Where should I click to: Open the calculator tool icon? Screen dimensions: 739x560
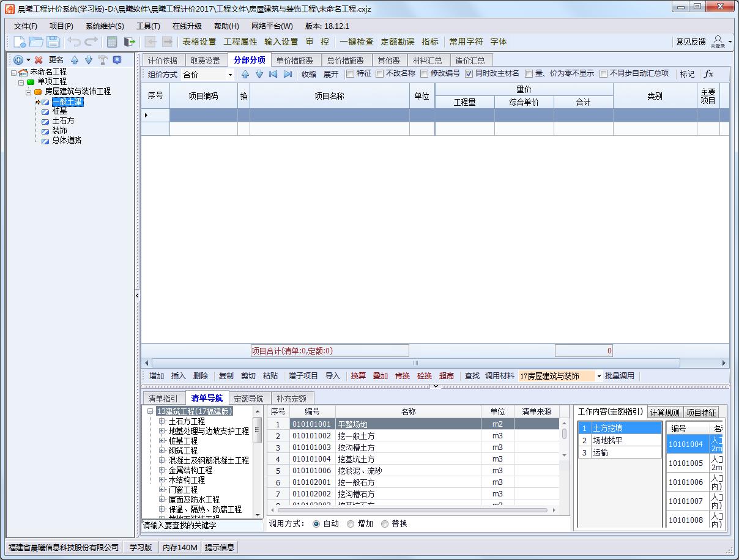(x=112, y=42)
